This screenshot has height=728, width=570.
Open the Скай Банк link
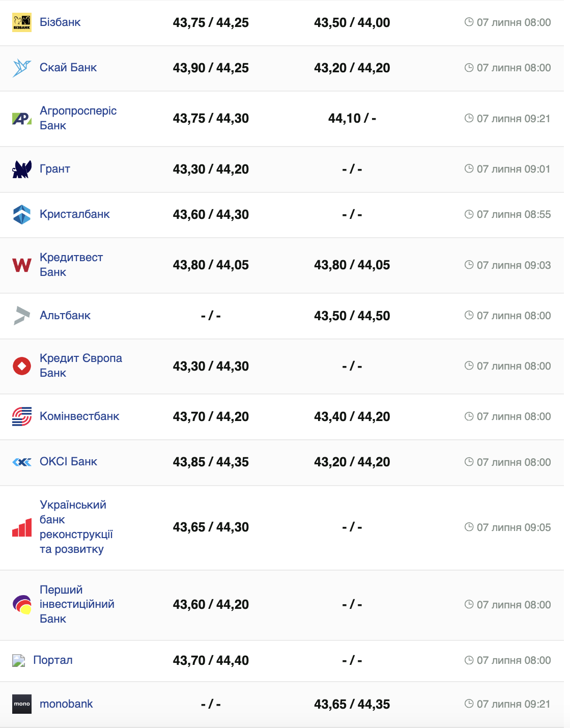pos(68,68)
